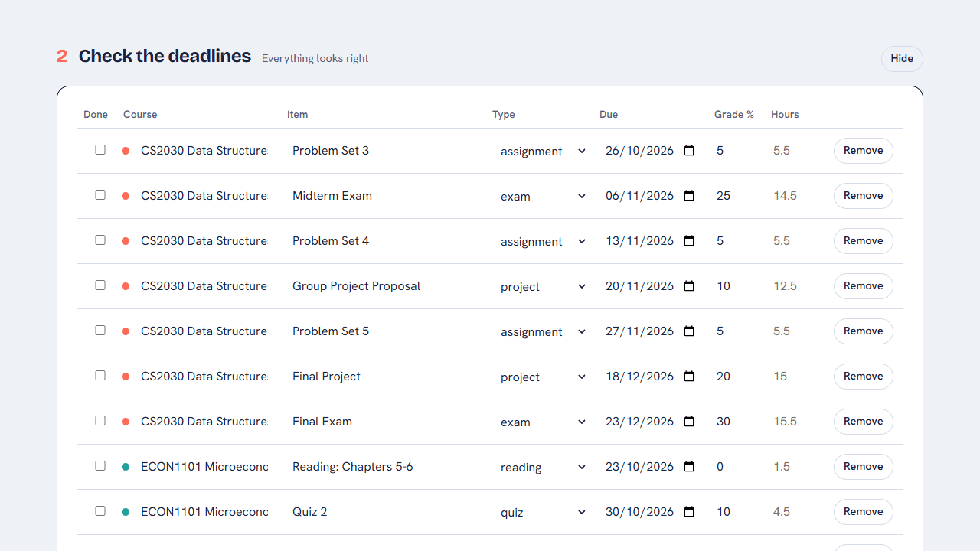The height and width of the screenshot is (551, 980).
Task: Change type of Midterm Exam
Action: [543, 196]
